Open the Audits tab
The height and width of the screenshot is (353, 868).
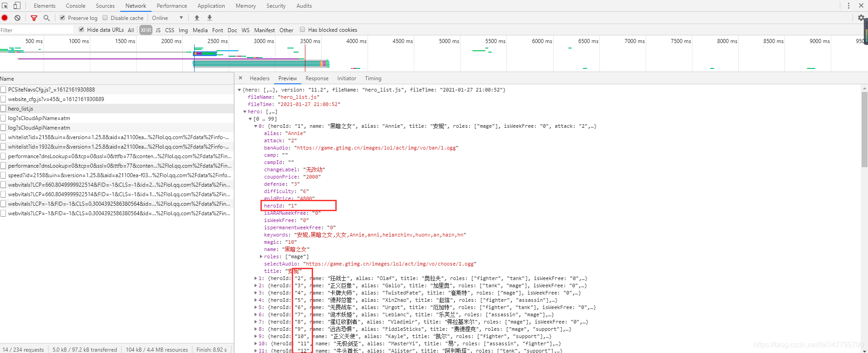304,6
